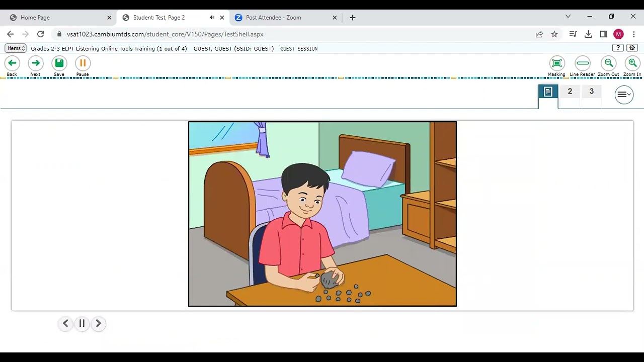644x362 pixels.
Task: Open media control playlist icon
Action: click(573, 34)
